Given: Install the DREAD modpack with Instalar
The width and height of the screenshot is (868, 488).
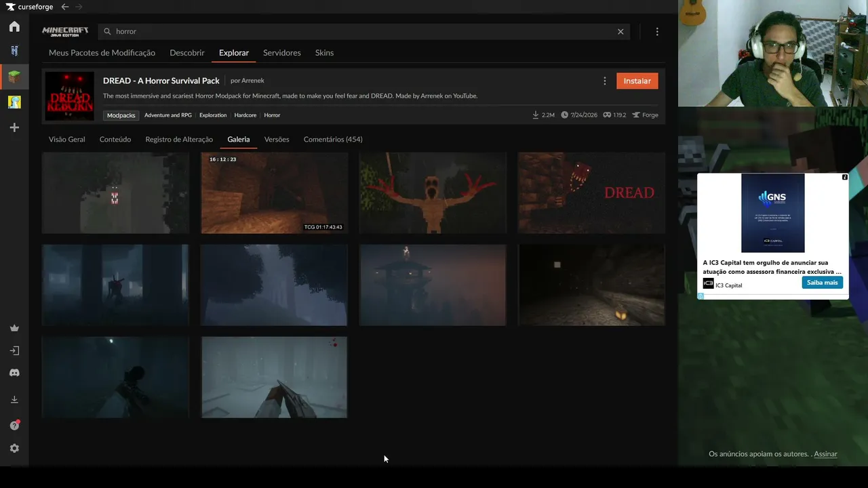Looking at the screenshot, I should tap(637, 81).
